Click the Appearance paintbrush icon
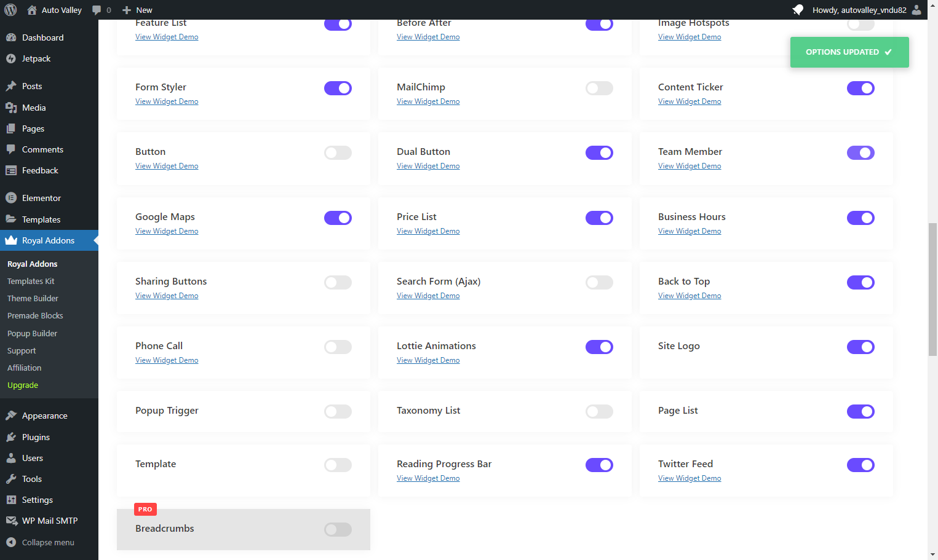The width and height of the screenshot is (938, 560). tap(11, 416)
